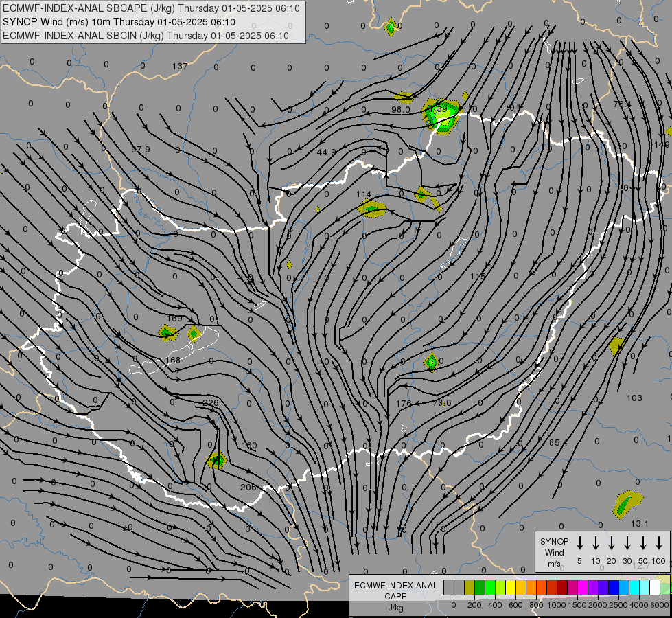This screenshot has height=618, width=672.
Task: Click the 13.1 value on the map
Action: pos(640,523)
